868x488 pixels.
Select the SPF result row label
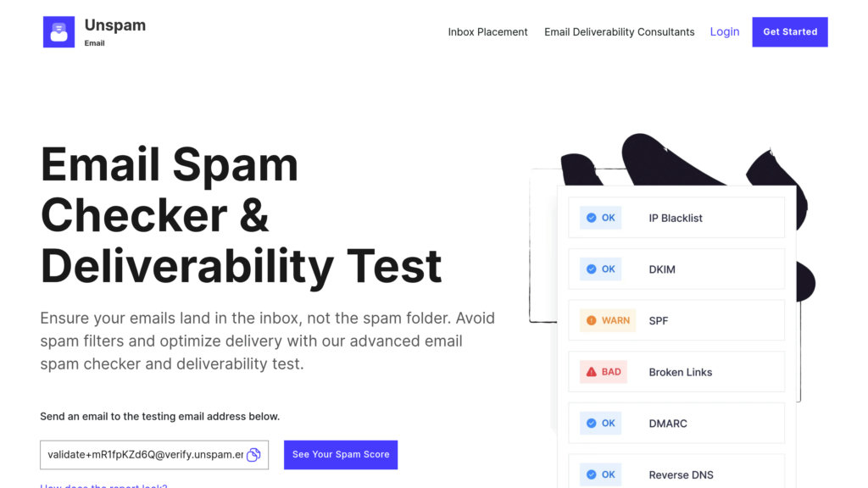point(659,320)
